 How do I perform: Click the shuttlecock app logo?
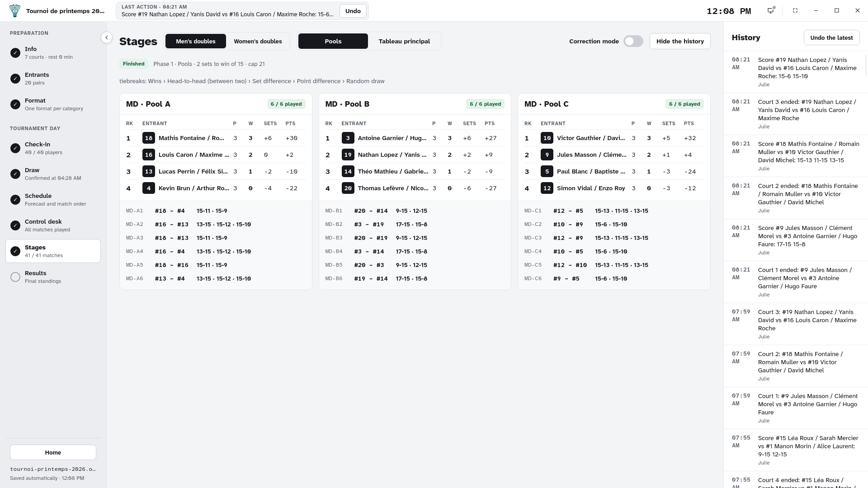coord(15,11)
